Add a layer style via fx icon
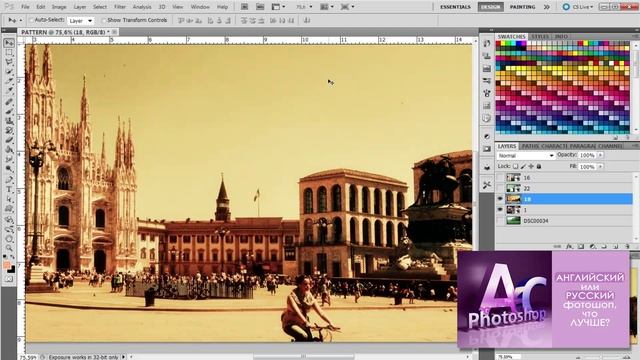640x360 pixels. pos(569,247)
